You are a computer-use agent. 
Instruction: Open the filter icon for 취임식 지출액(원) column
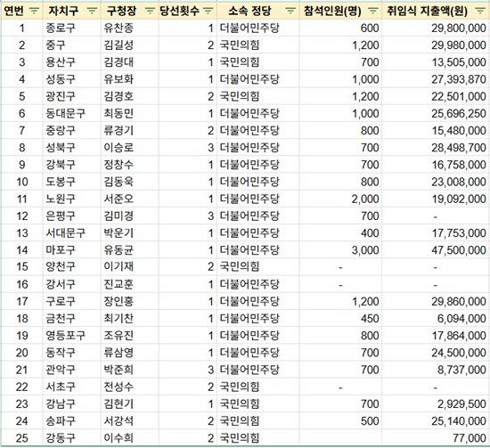click(x=480, y=12)
